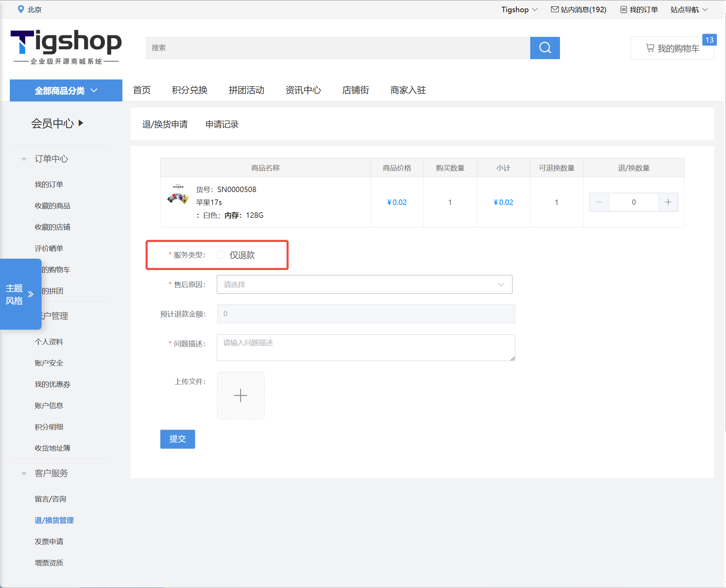The image size is (726, 588).
Task: Click the Beijing location pin icon
Action: [x=21, y=9]
